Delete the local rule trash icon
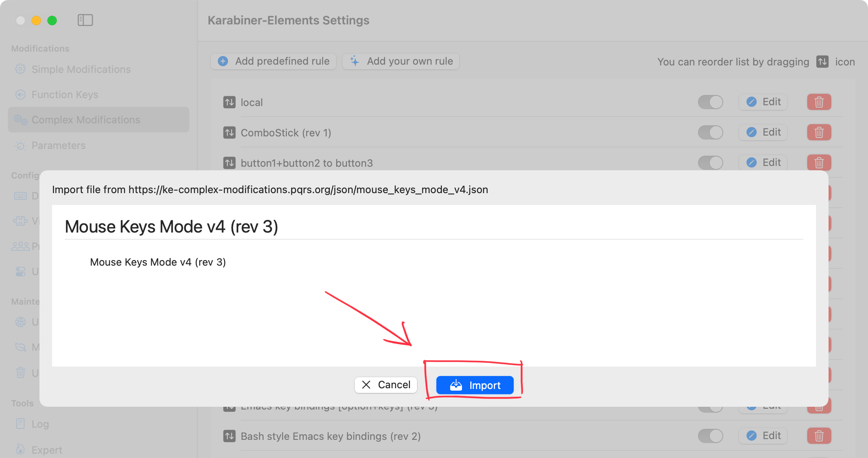Viewport: 868px width, 458px height. click(x=819, y=102)
